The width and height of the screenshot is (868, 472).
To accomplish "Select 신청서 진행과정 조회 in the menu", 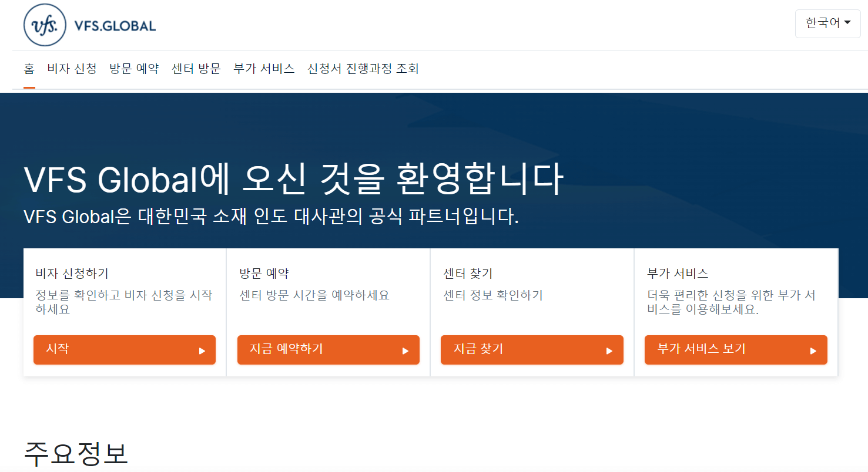I will coord(364,69).
